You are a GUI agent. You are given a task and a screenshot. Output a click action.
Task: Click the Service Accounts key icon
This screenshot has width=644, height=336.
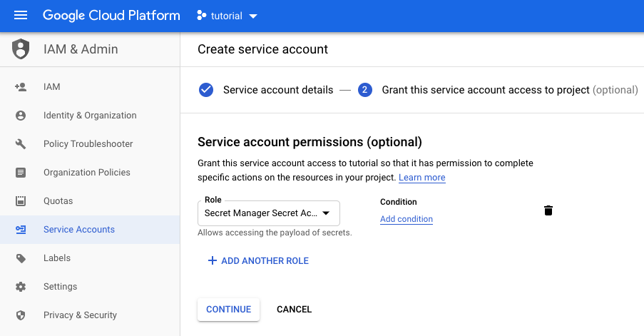pyautogui.click(x=21, y=230)
